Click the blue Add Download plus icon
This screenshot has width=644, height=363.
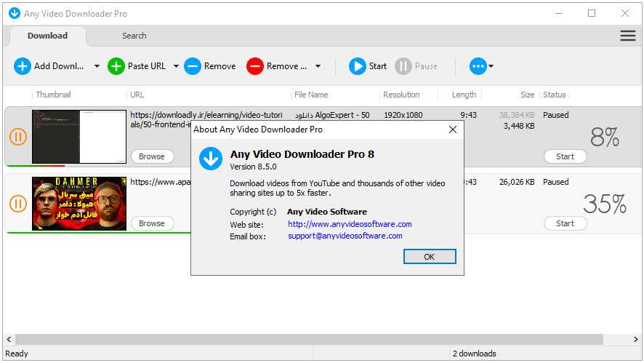(23, 66)
